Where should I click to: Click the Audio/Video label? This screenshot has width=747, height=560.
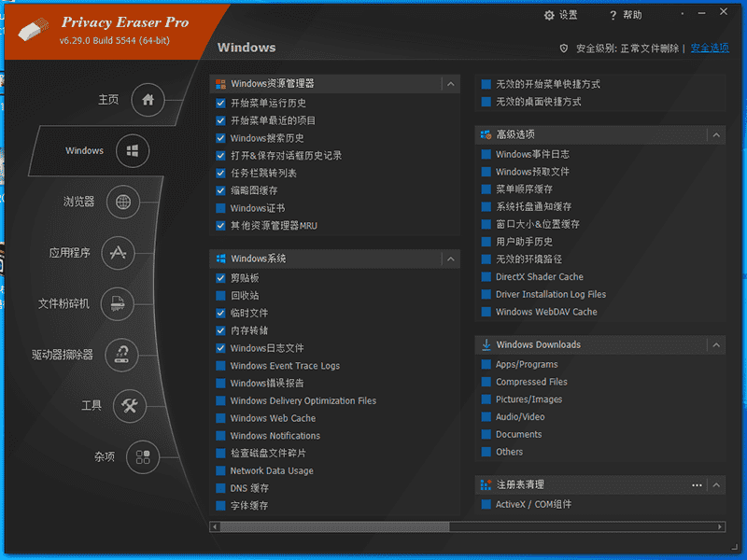[520, 417]
